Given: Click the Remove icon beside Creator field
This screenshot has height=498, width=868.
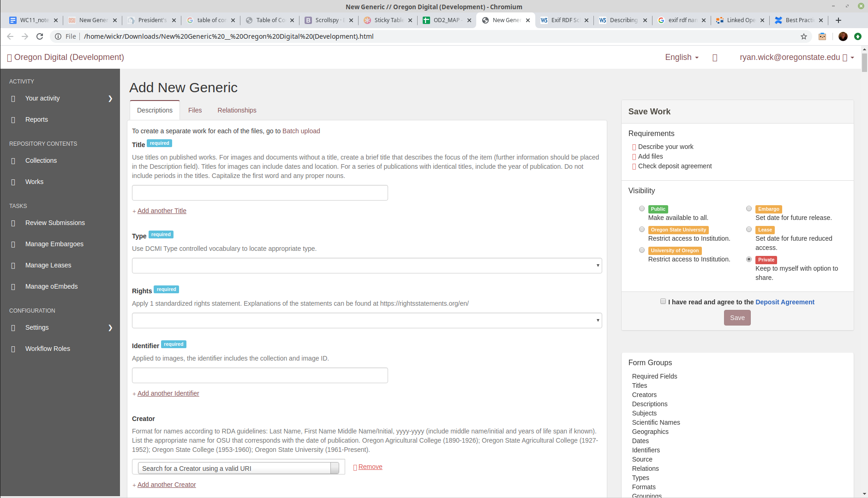Looking at the screenshot, I should [355, 467].
